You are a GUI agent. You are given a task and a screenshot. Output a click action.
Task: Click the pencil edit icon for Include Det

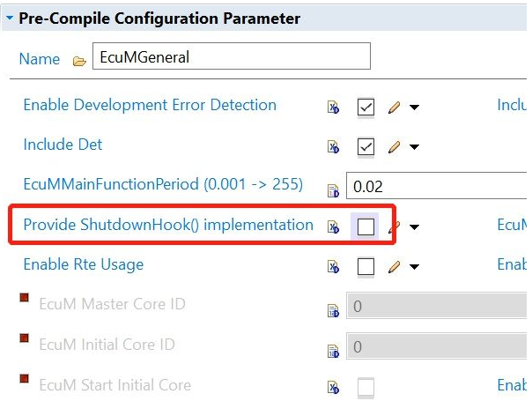(394, 147)
